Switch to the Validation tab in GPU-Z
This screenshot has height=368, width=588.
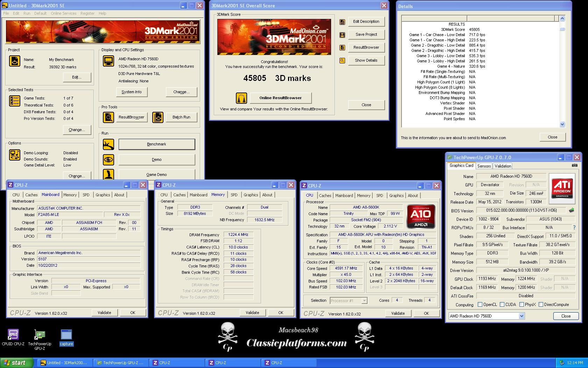pyautogui.click(x=503, y=166)
